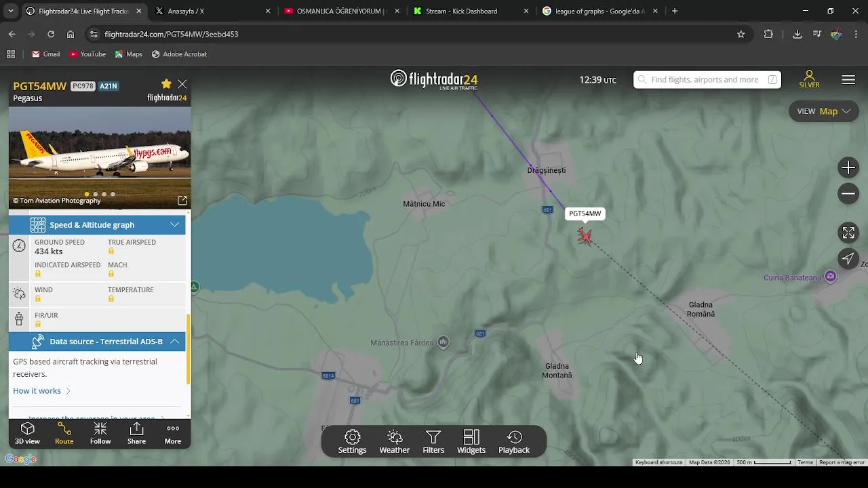Switch to the Stream - Kick Dashboard tab
This screenshot has width=868, height=488.
[x=472, y=11]
